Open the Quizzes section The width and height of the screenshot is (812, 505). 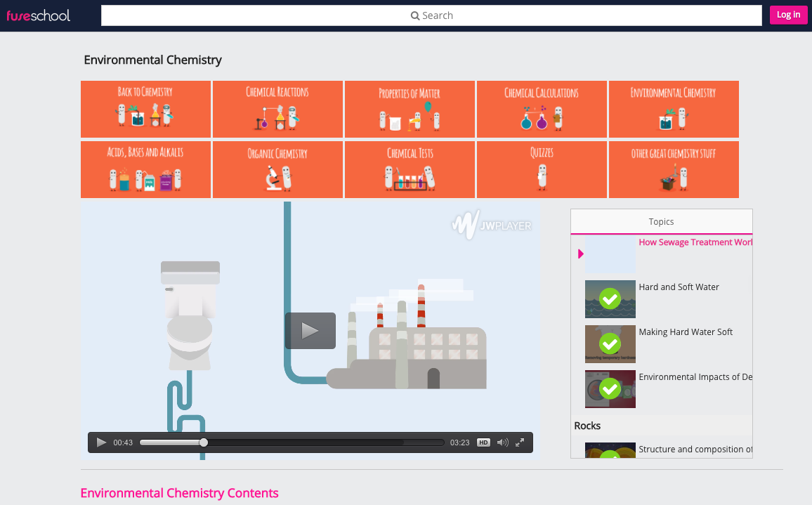point(542,169)
